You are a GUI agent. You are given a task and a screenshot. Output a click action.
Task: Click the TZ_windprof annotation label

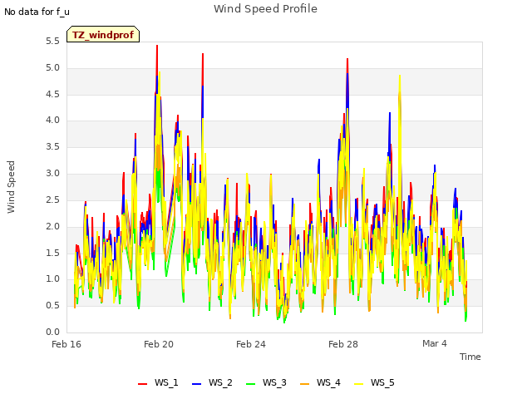tap(103, 34)
